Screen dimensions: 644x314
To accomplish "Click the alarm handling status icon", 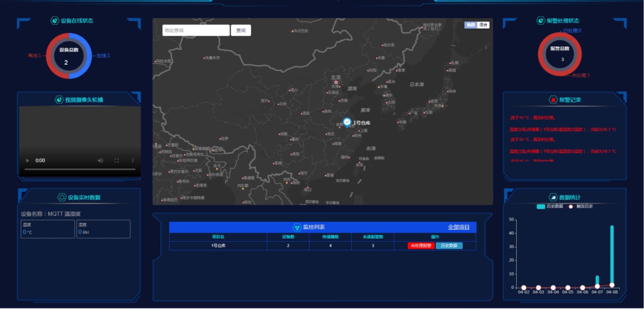I will coord(540,21).
